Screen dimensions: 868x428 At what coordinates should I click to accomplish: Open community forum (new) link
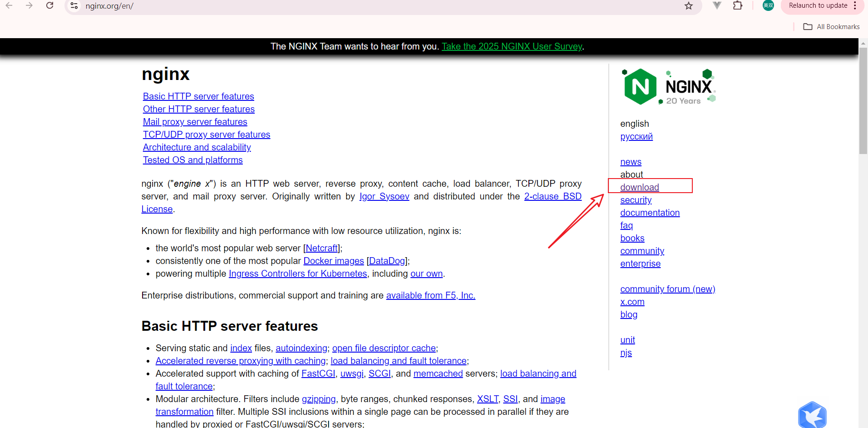click(x=668, y=289)
